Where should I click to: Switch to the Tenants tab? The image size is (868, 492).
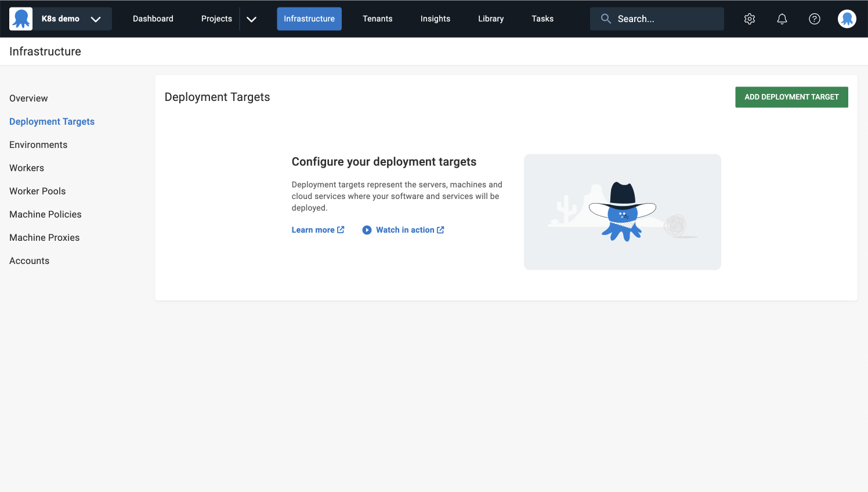tap(377, 19)
